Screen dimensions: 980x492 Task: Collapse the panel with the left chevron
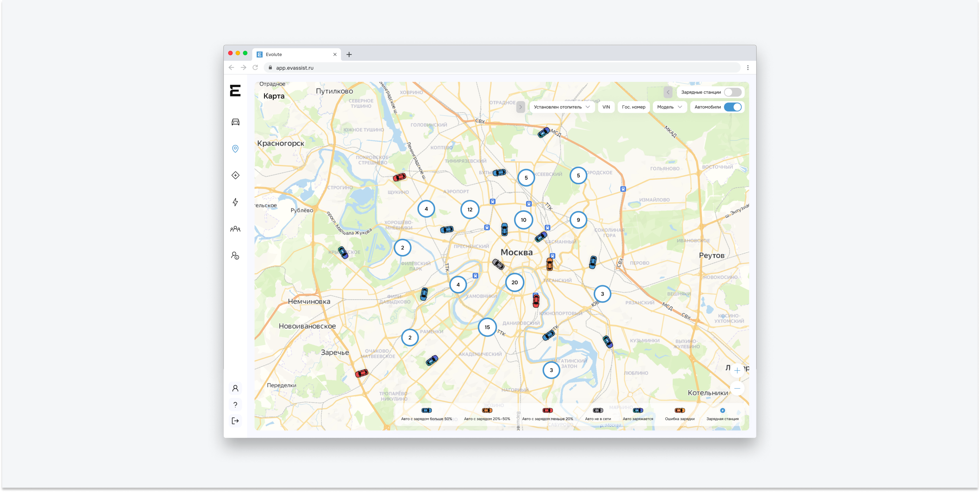coord(668,92)
